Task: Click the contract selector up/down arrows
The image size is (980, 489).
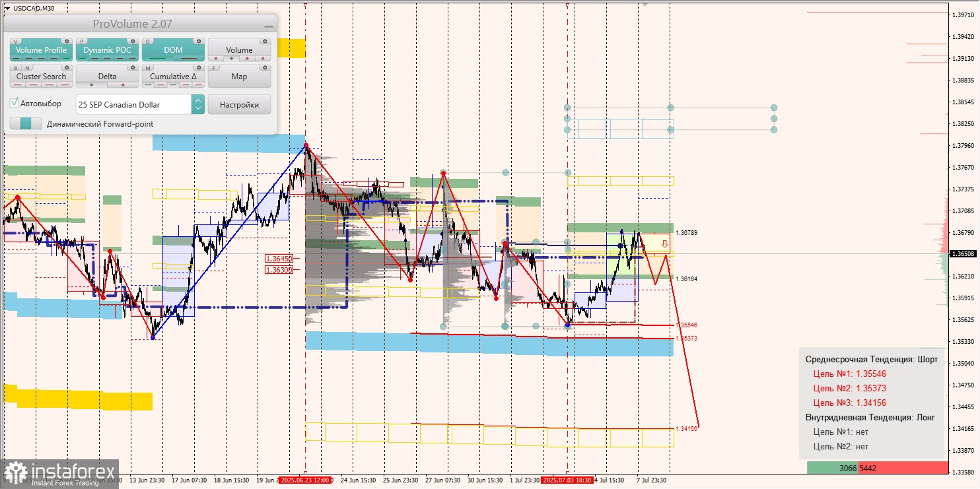Action: point(197,104)
